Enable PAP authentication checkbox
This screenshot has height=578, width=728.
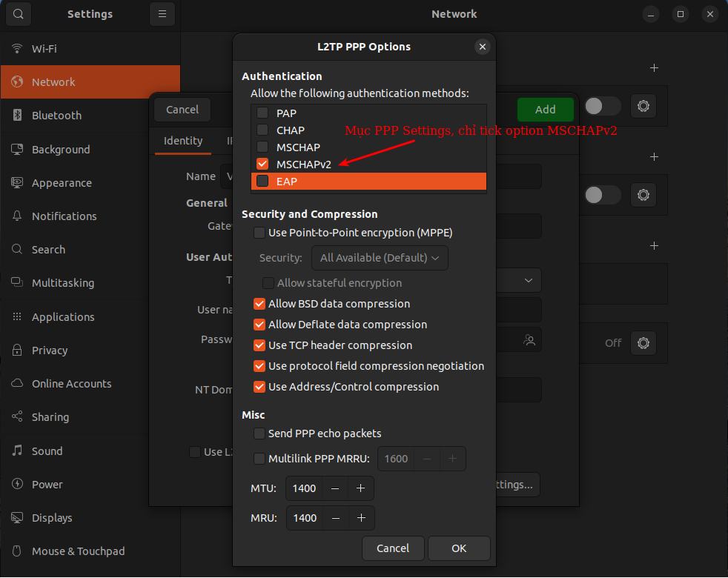pyautogui.click(x=262, y=113)
